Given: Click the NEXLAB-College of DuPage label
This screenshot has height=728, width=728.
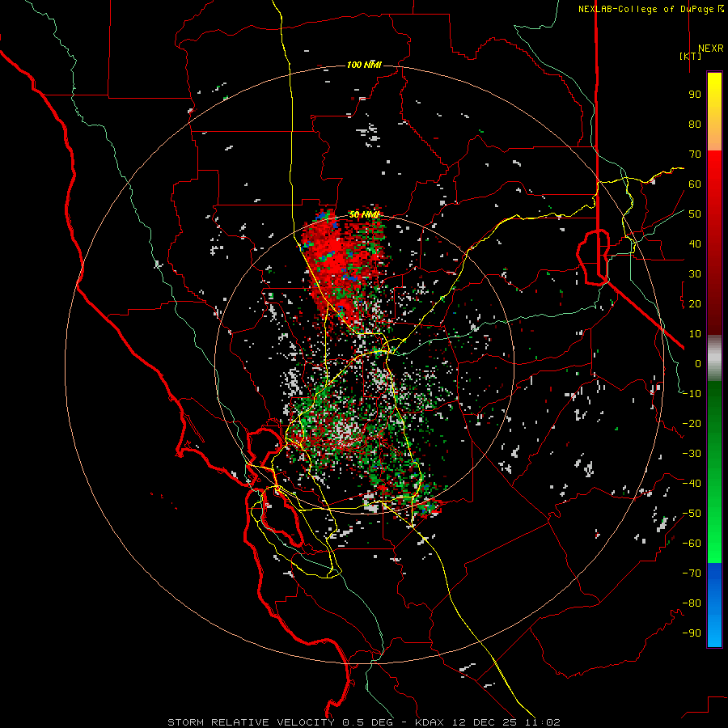Looking at the screenshot, I should coord(645,9).
